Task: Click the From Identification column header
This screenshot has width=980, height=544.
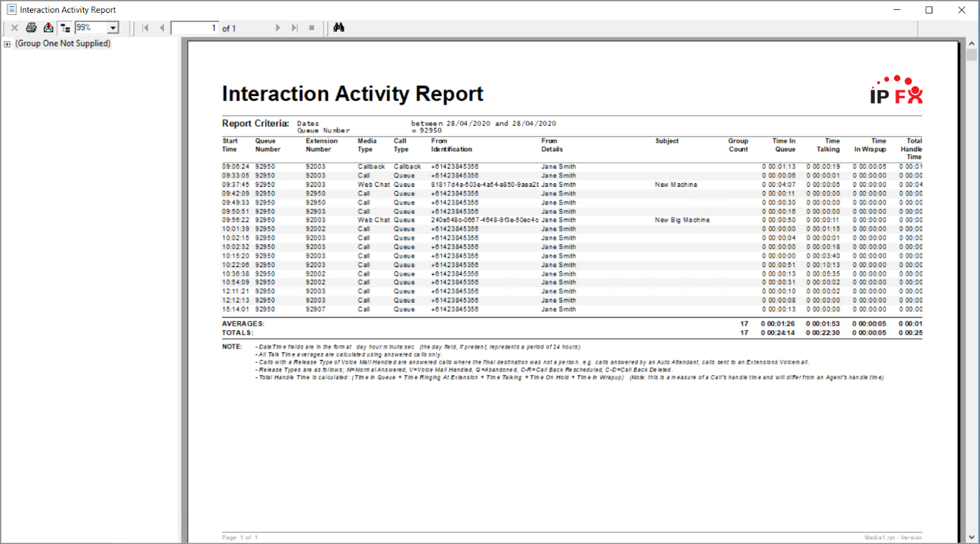Action: pos(451,145)
